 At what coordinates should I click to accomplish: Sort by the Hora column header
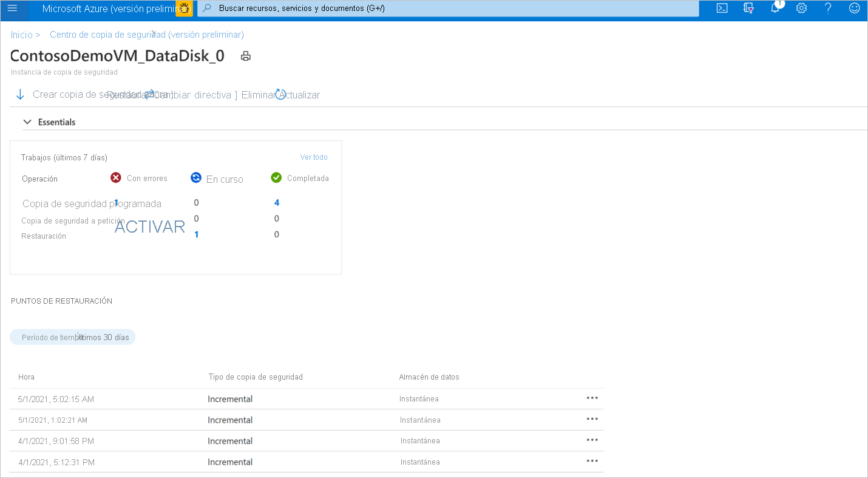pos(27,377)
